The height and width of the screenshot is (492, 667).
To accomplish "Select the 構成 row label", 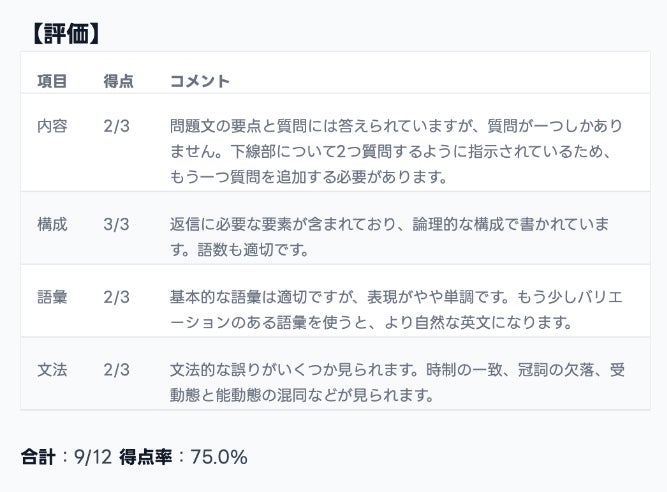I will coord(52,224).
